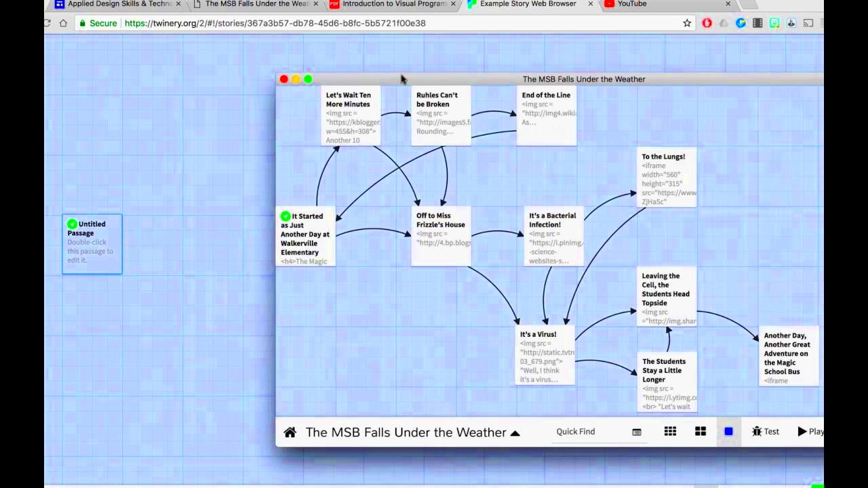The image size is (868, 488).
Task: Select the Off to Miss Frizzle's House passage
Action: tap(441, 236)
